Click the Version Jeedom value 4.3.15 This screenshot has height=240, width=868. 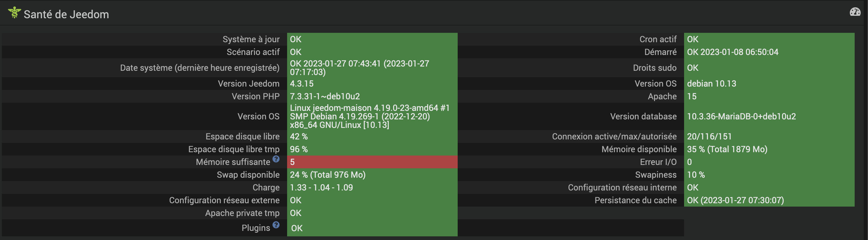tap(302, 84)
